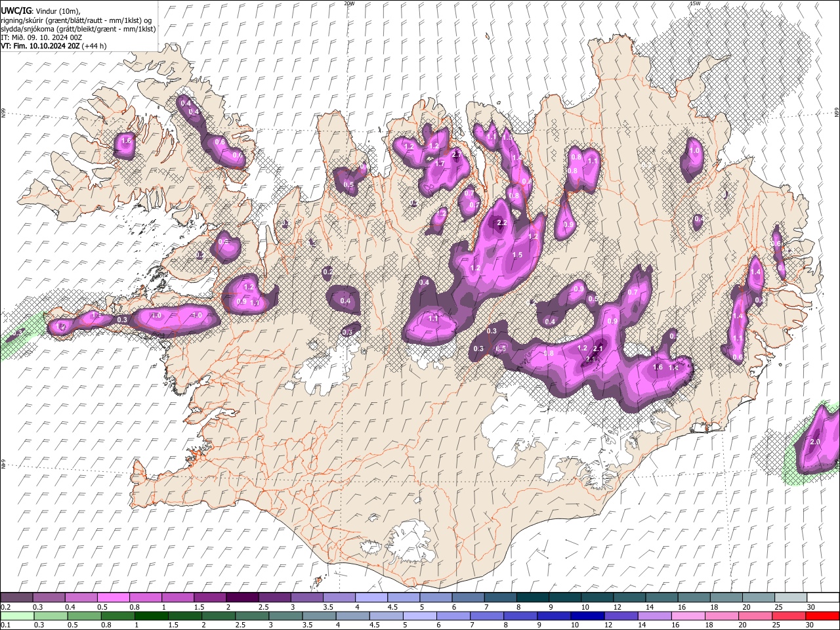Pick magenta-purple swatch labeled 1.5 in upper legend
This screenshot has width=840, height=630.
click(x=209, y=597)
